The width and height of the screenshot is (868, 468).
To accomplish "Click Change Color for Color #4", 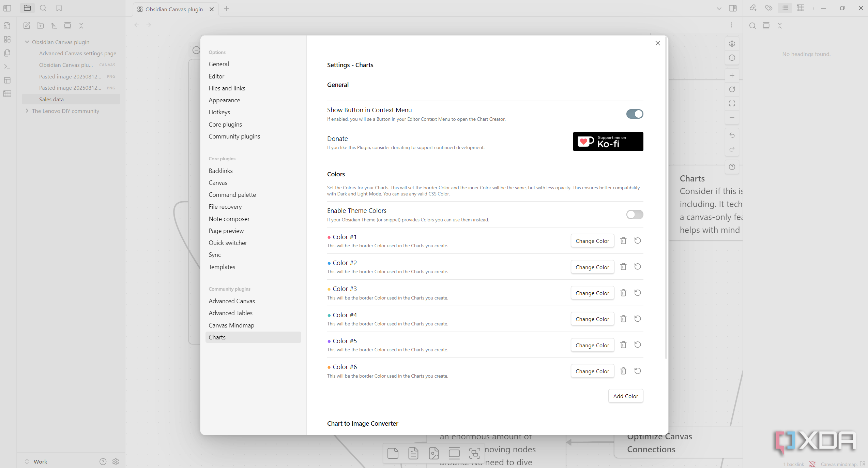I will click(592, 319).
